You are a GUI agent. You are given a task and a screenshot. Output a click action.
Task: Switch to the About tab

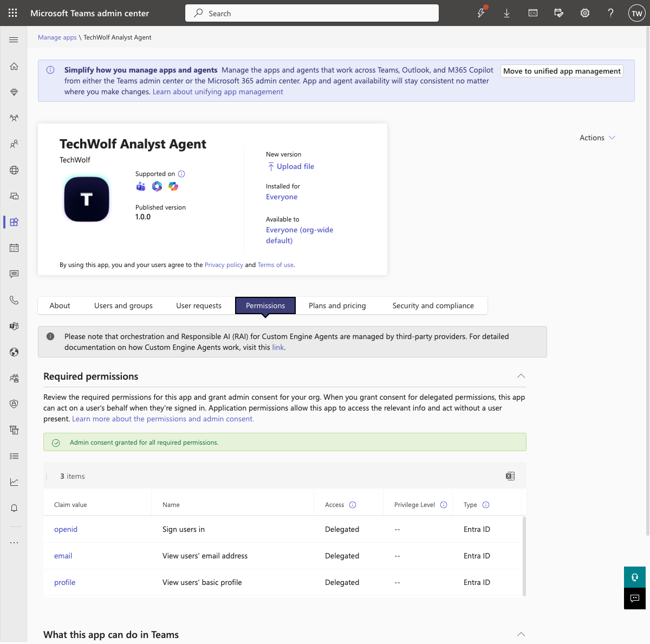[x=60, y=305]
